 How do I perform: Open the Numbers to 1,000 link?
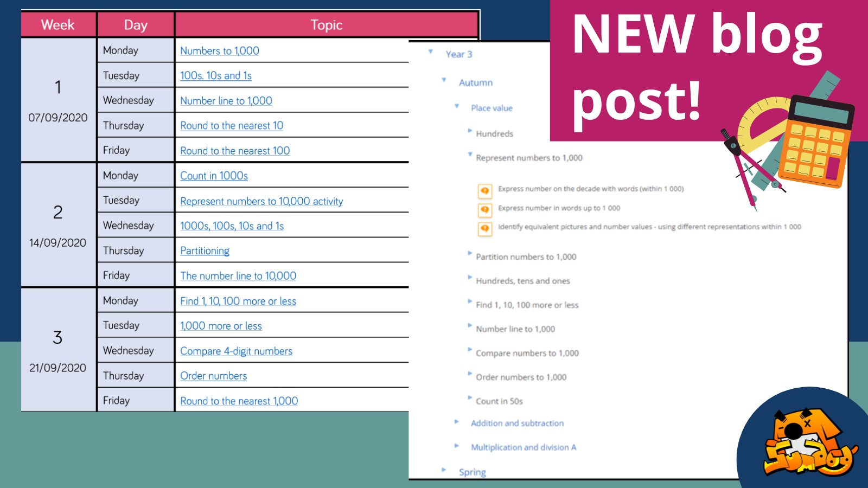pos(220,50)
